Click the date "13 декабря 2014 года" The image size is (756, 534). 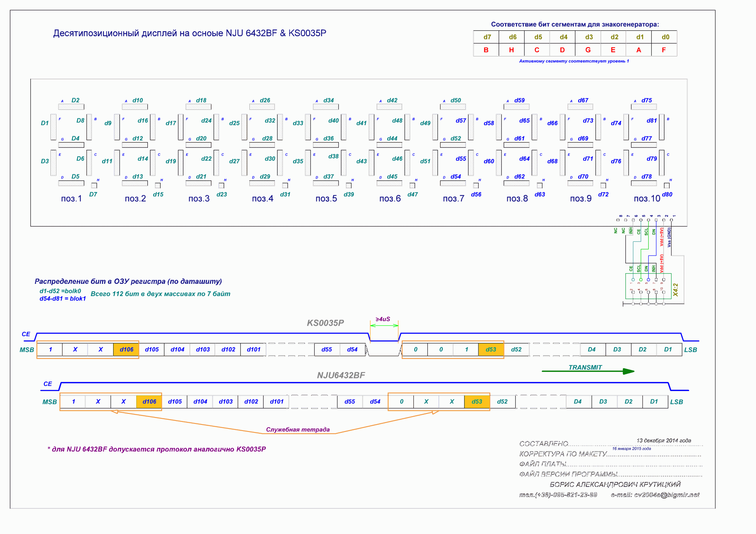point(664,441)
